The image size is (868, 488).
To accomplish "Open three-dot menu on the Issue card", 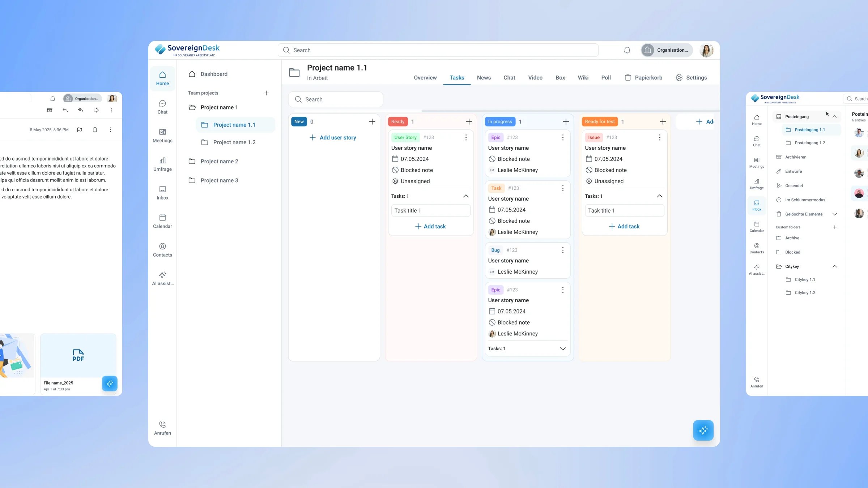I will [x=660, y=137].
